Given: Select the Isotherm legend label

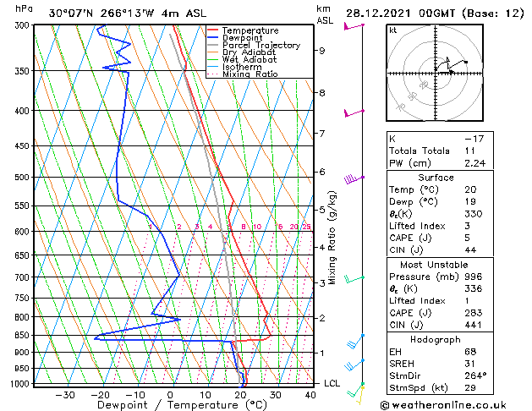Looking at the screenshot, I should (x=242, y=67).
